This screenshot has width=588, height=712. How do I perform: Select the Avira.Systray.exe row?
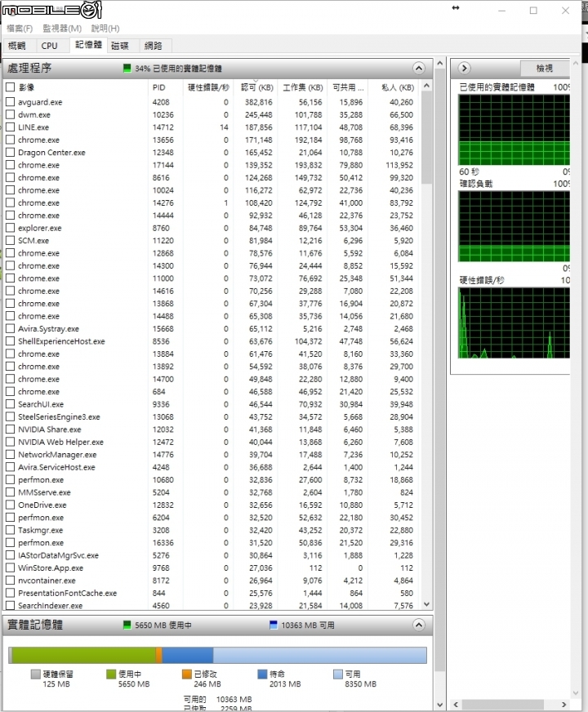click(x=212, y=328)
